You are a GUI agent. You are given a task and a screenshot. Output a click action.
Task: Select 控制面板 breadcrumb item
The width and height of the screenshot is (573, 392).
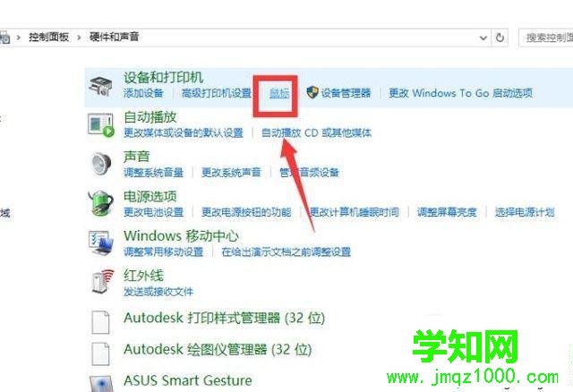(x=48, y=37)
